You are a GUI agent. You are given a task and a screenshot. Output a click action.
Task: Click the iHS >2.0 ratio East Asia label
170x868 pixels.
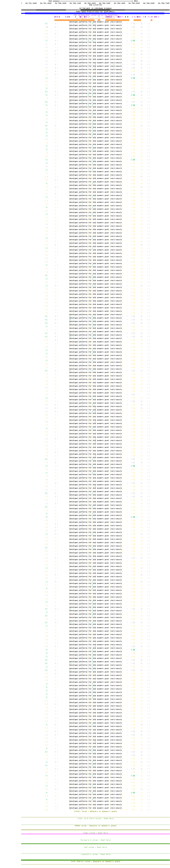point(95,818)
